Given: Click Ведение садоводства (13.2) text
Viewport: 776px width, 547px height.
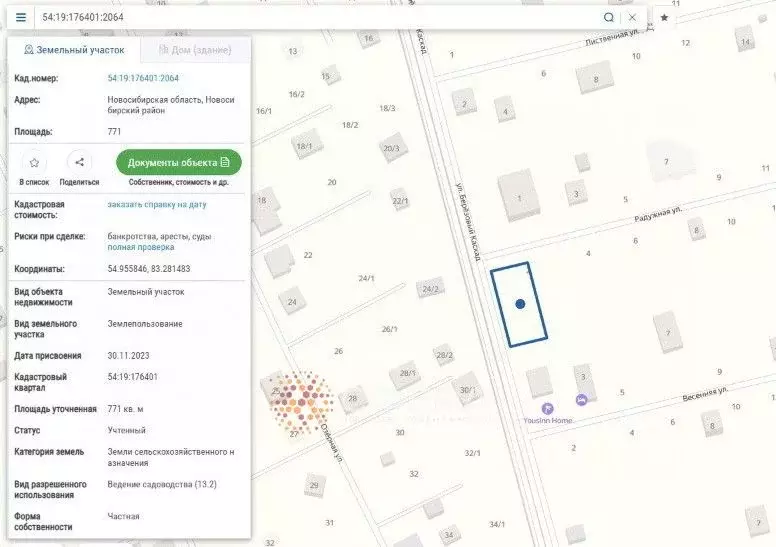Looking at the screenshot, I should point(162,484).
